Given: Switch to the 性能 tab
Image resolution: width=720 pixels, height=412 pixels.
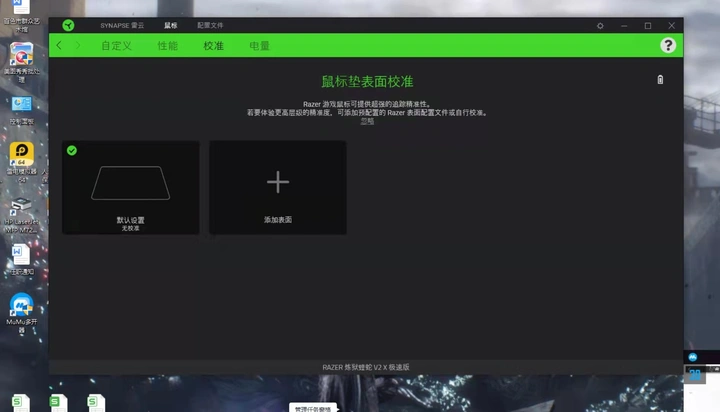Looking at the screenshot, I should click(168, 45).
